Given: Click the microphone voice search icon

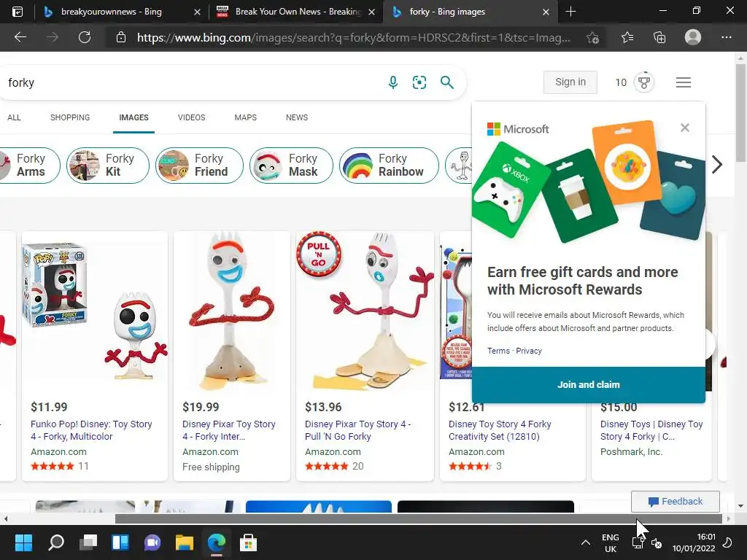Looking at the screenshot, I should 392,82.
